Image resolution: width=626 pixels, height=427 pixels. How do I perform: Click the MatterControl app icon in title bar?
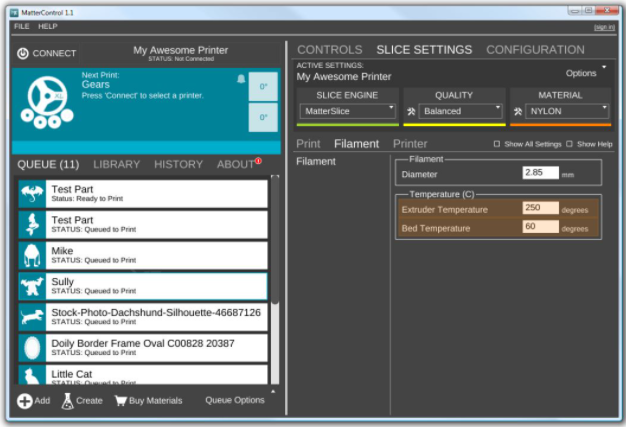coord(14,13)
